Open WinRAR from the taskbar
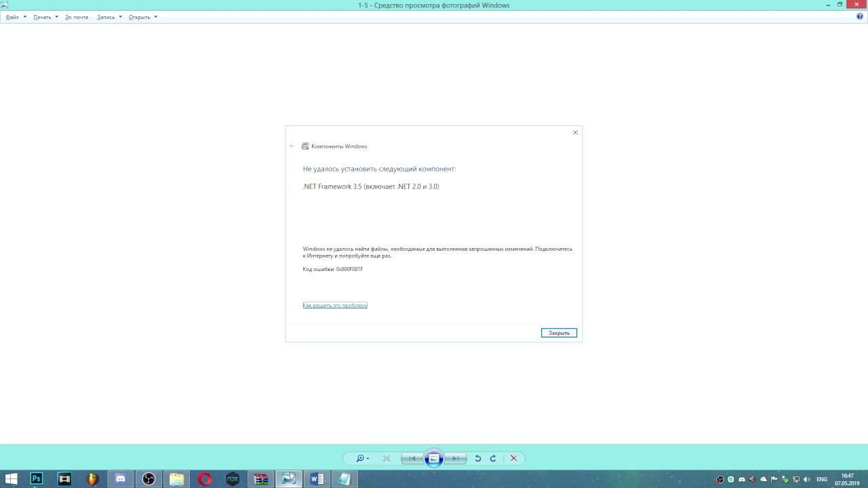This screenshot has height=488, width=868. click(261, 479)
